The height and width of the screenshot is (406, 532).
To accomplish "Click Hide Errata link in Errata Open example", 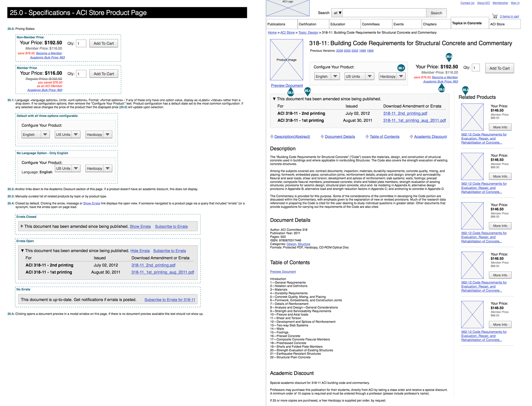I will click(x=140, y=251).
